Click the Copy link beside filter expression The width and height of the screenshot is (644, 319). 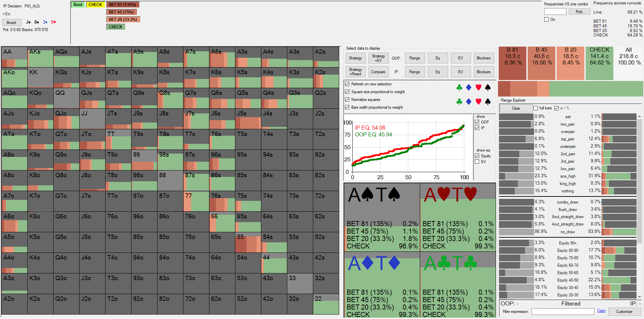601,311
